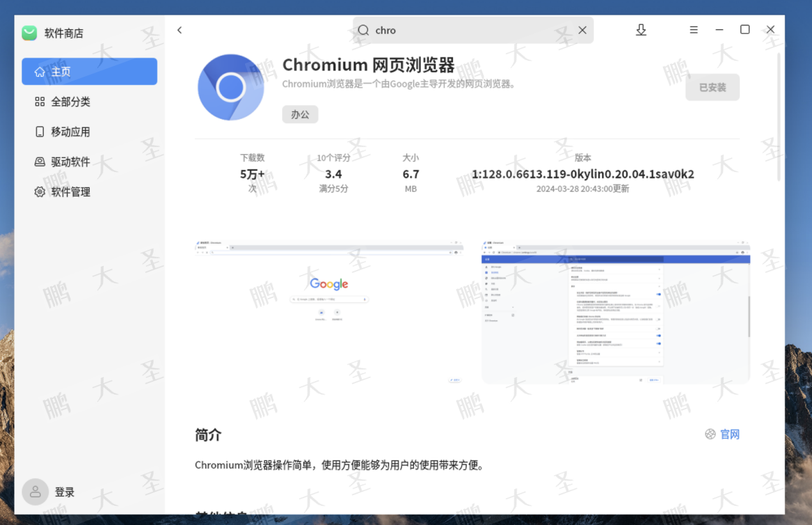The height and width of the screenshot is (525, 812).
Task: Open 移动应用 in the sidebar
Action: click(x=90, y=132)
